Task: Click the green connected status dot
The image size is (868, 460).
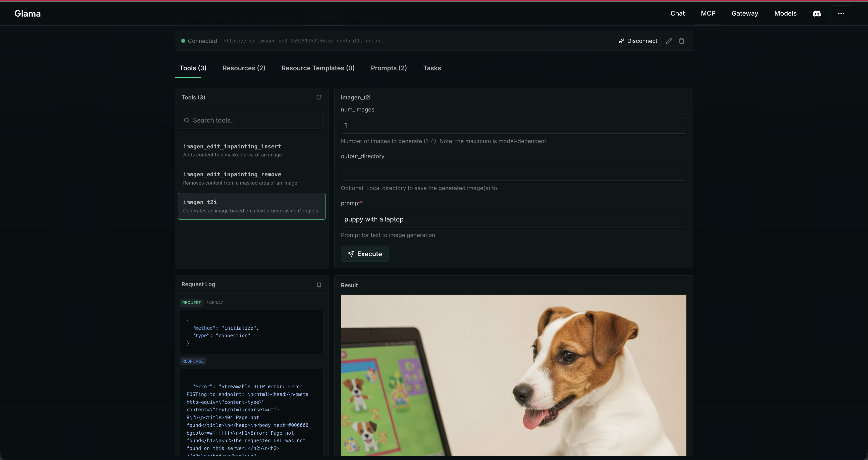Action: (x=183, y=41)
